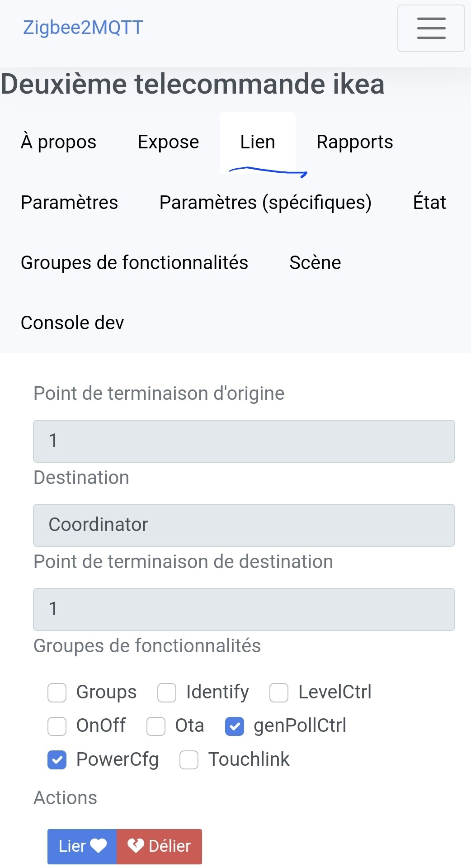Enable the Touchlink cluster checkbox

coord(189,759)
